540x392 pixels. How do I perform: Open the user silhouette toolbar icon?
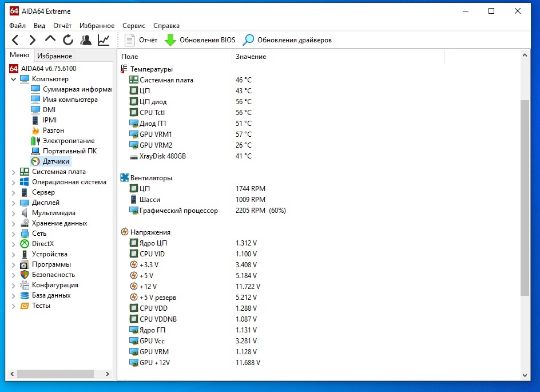[x=86, y=40]
